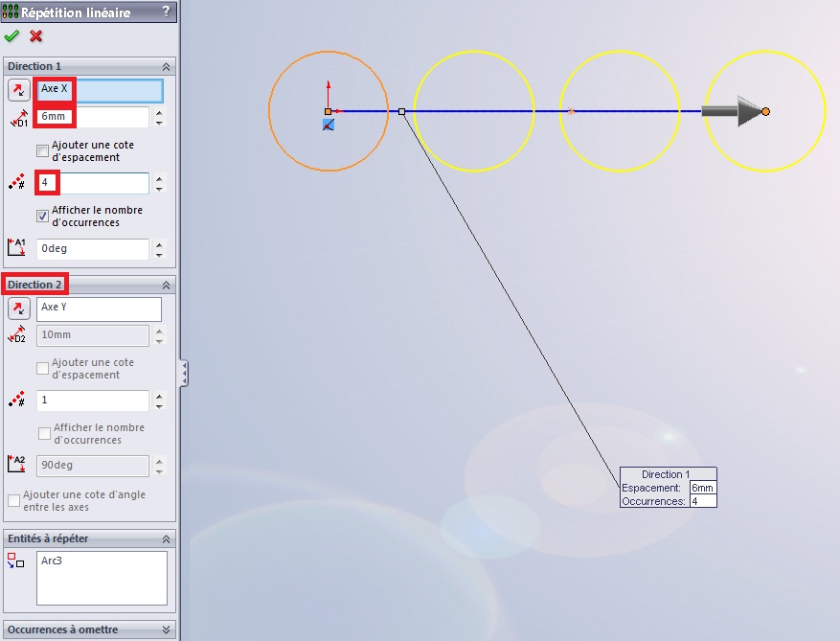Viewport: 840px width, 641px height.
Task: Check Ajouter une cote d'angle entre les axes
Action: (13, 500)
